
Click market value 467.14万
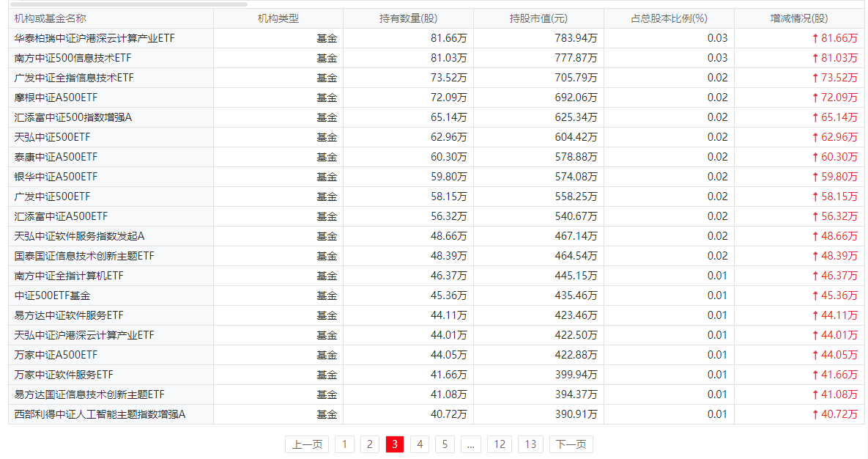(576, 236)
